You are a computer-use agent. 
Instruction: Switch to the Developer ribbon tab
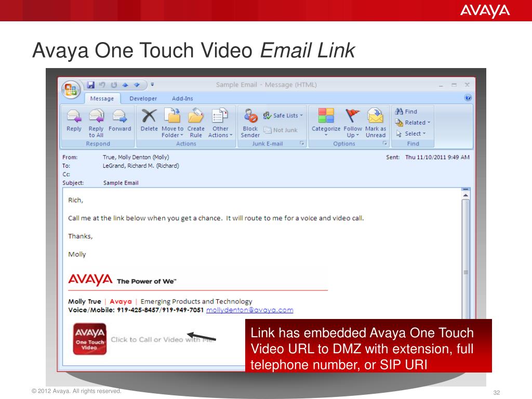coord(143,98)
